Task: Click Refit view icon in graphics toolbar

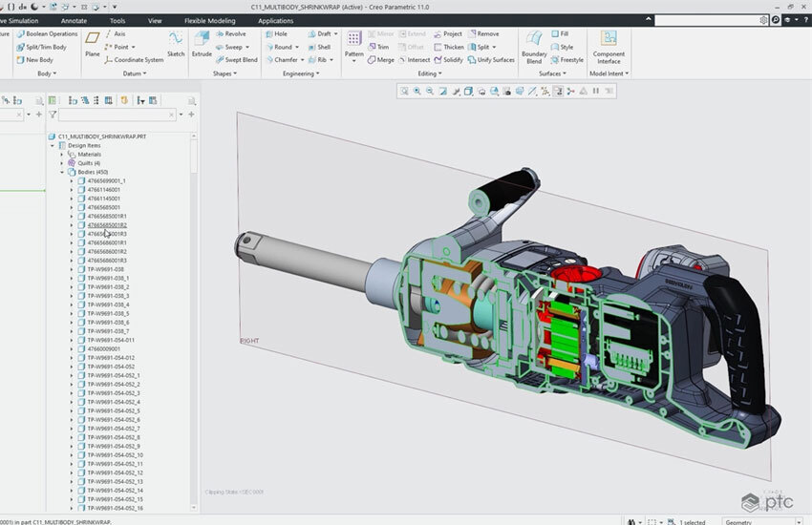Action: pos(404,91)
